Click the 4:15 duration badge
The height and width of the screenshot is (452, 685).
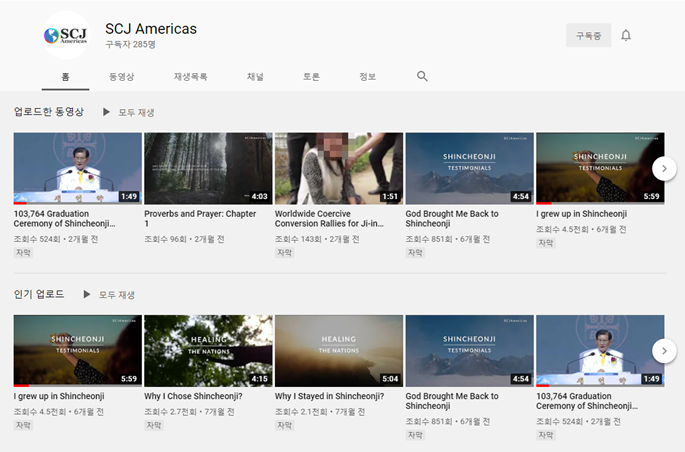[259, 379]
